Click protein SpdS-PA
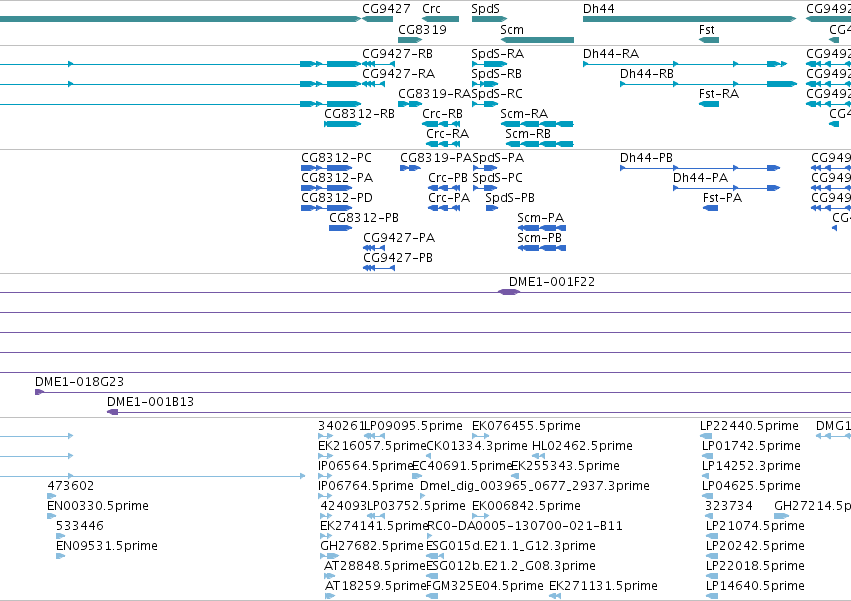 pyautogui.click(x=485, y=168)
